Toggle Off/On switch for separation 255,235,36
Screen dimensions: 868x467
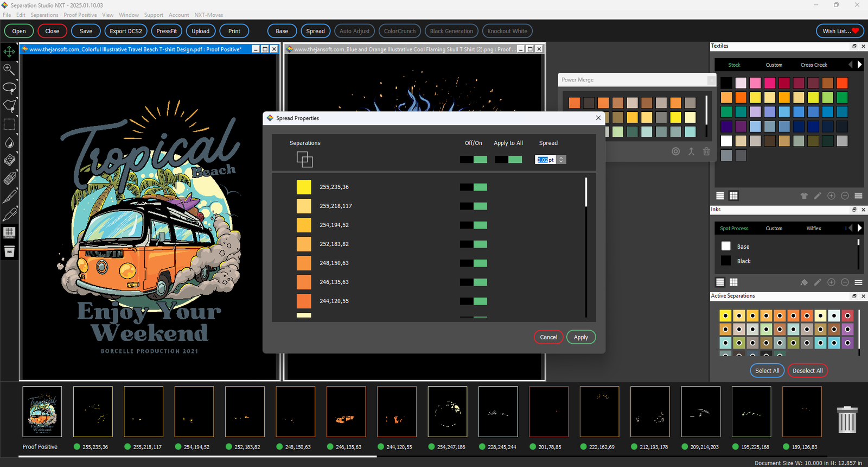click(x=474, y=187)
